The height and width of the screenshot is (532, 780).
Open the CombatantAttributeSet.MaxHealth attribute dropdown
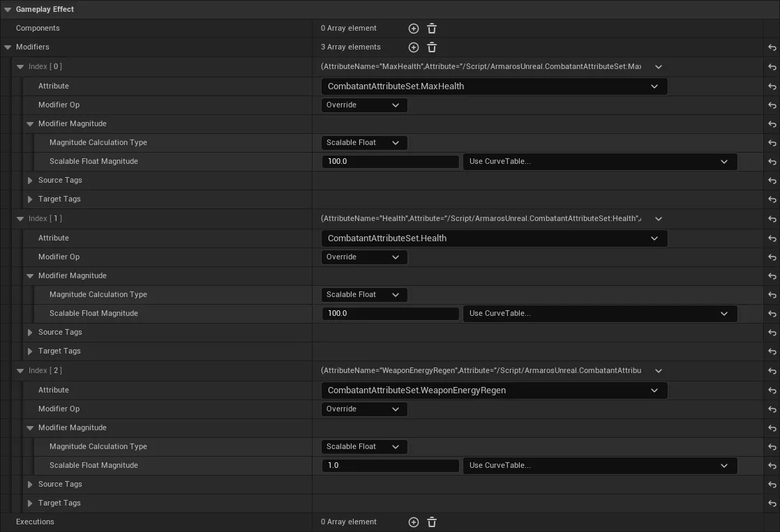(x=654, y=86)
